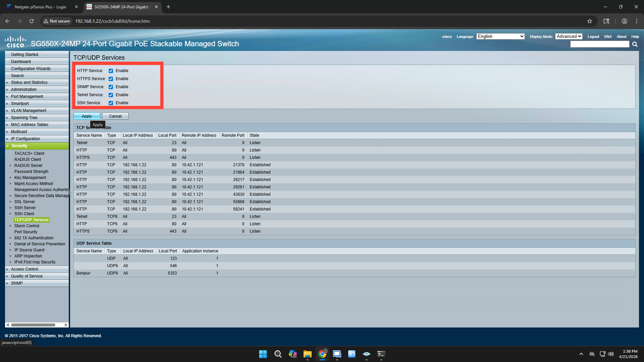Click the sidebar horizontal scrollbar

tap(34, 325)
